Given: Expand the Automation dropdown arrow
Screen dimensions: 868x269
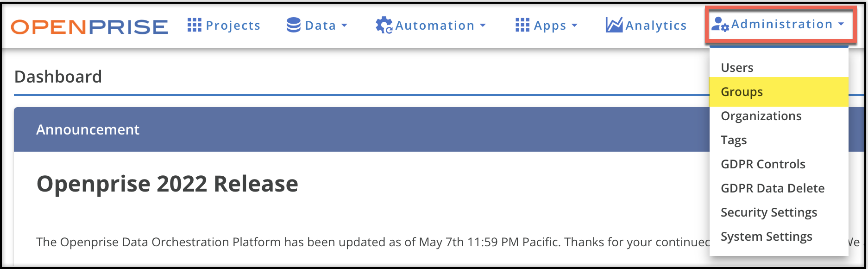Looking at the screenshot, I should tap(483, 26).
